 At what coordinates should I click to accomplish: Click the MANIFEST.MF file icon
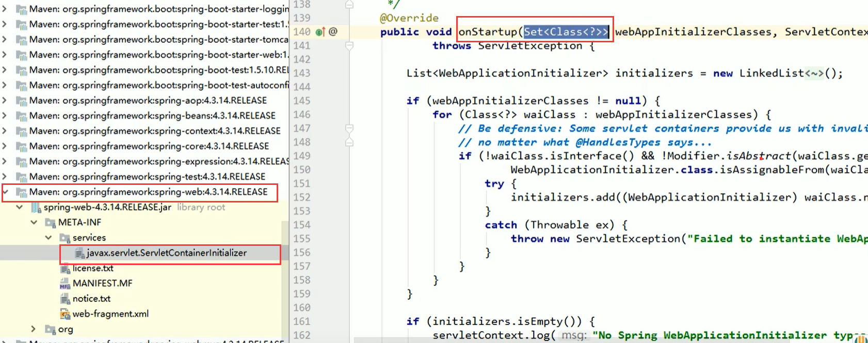pos(65,284)
